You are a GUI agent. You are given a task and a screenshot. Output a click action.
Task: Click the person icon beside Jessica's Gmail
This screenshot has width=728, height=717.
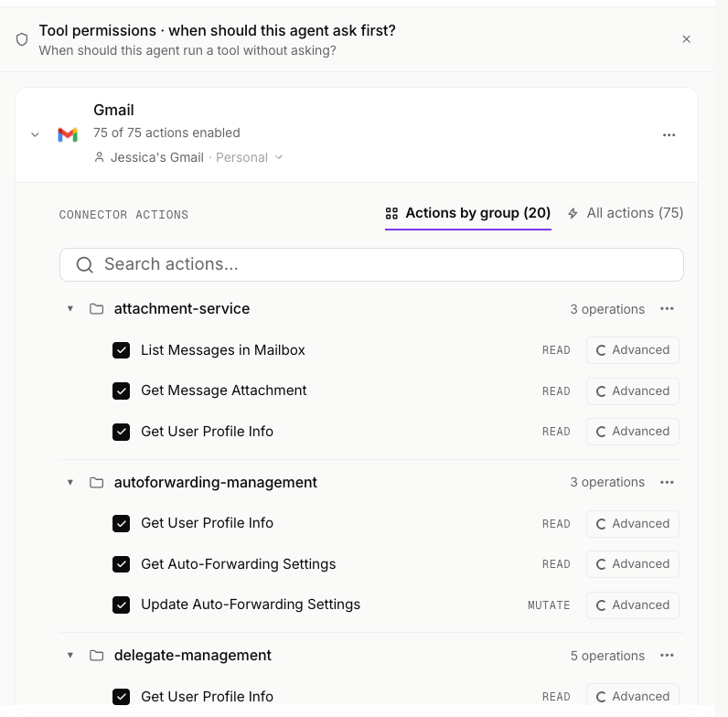[x=99, y=157]
